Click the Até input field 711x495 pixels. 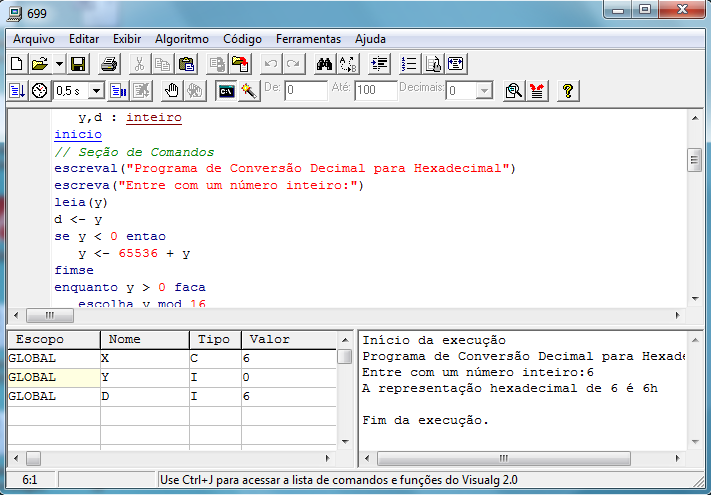376,91
